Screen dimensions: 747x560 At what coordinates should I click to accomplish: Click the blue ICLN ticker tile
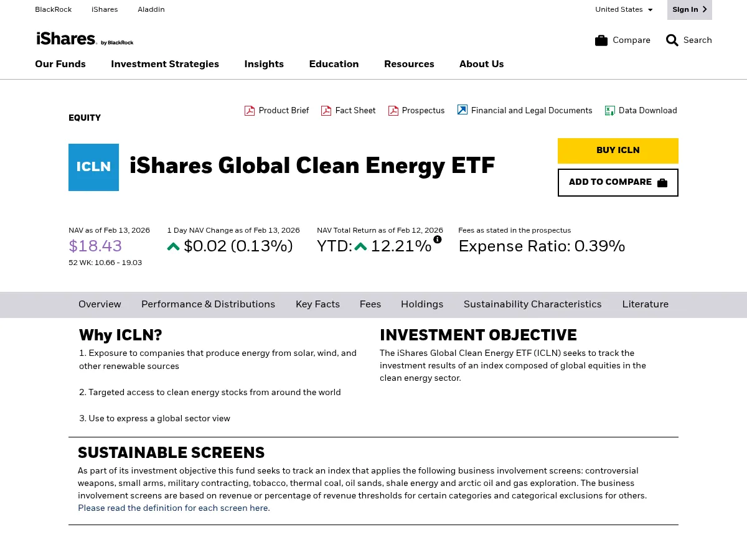click(x=93, y=167)
